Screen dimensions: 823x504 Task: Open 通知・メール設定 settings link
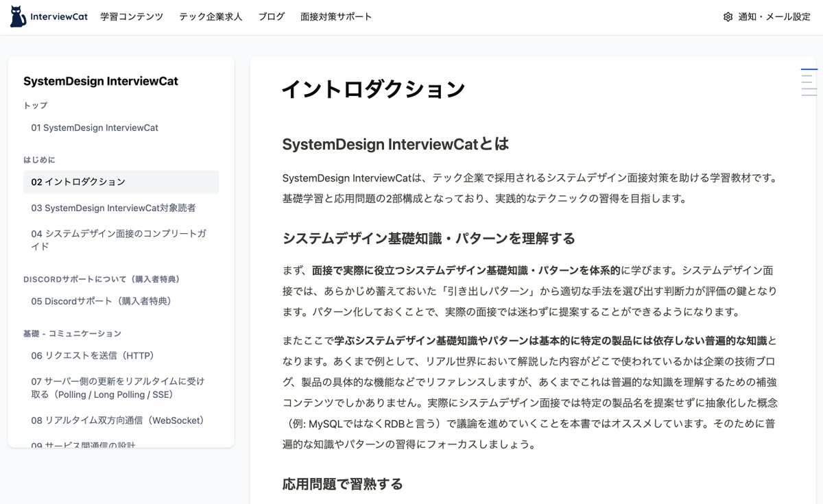pyautogui.click(x=774, y=17)
